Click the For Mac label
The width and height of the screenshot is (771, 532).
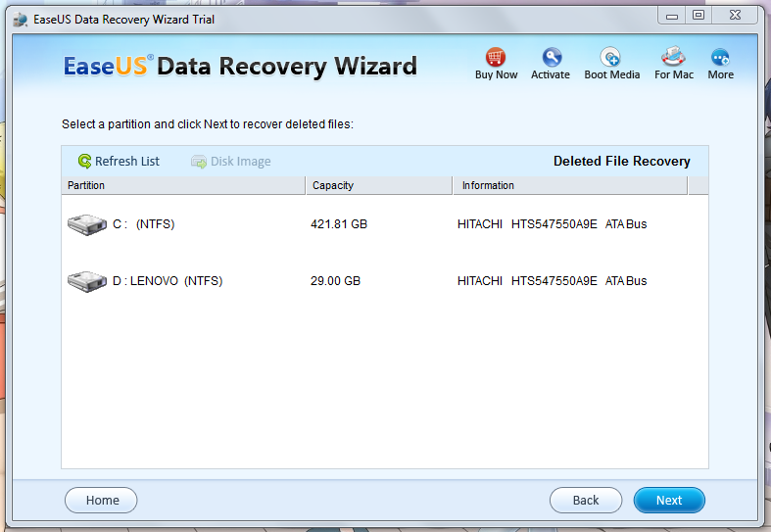point(674,74)
